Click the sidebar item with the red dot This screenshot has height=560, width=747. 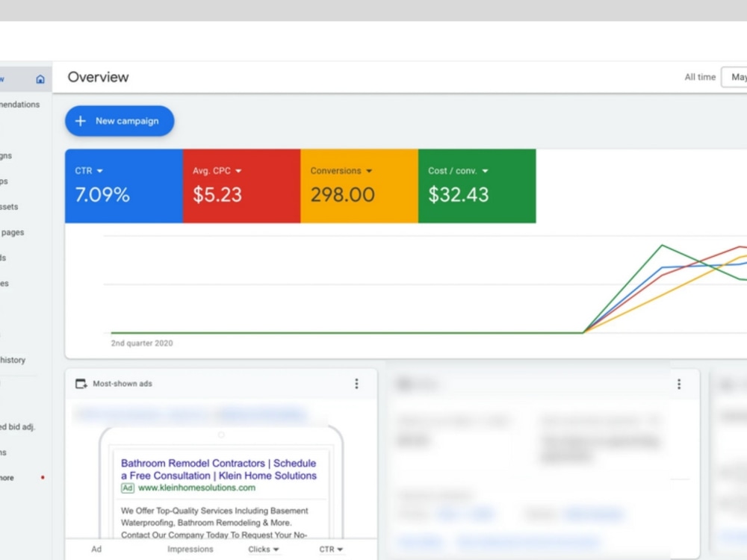[22, 478]
